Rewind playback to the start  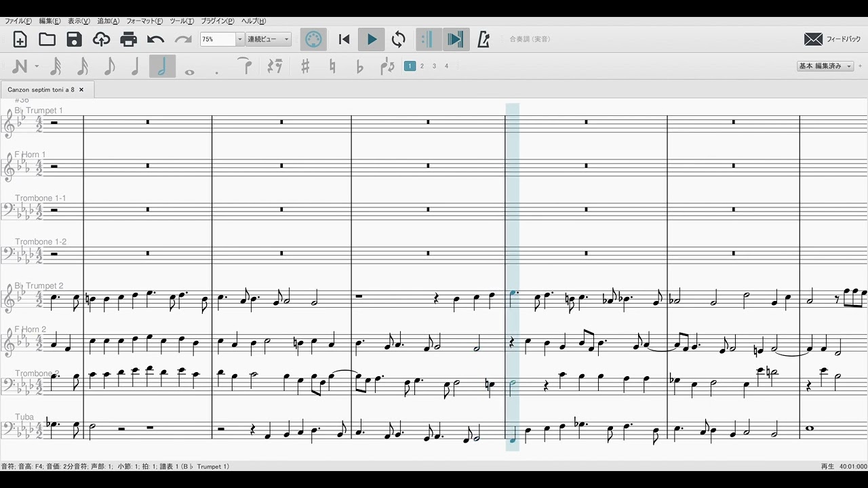pyautogui.click(x=344, y=39)
